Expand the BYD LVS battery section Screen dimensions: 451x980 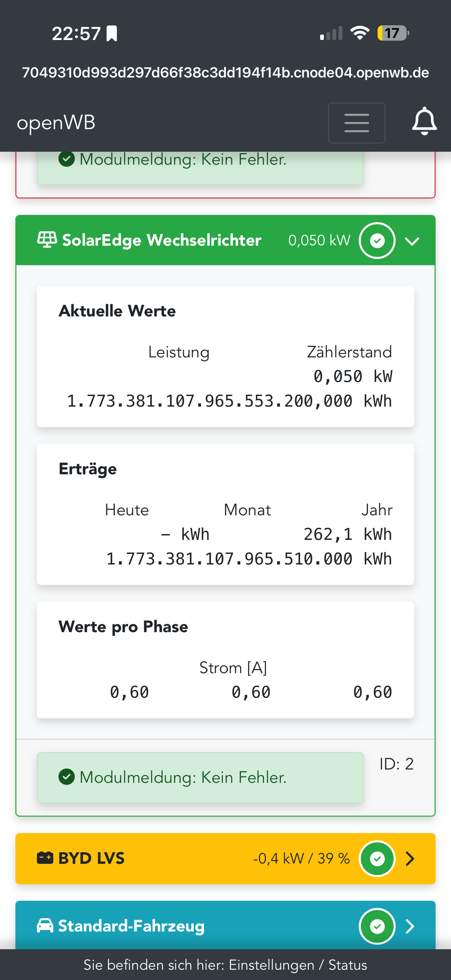pos(410,859)
